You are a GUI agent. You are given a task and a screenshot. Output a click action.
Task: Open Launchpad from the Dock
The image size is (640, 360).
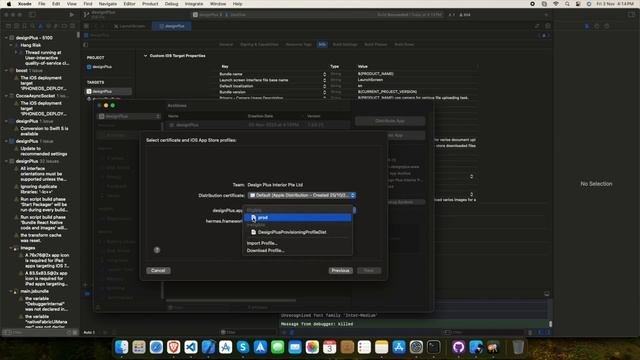click(139, 347)
